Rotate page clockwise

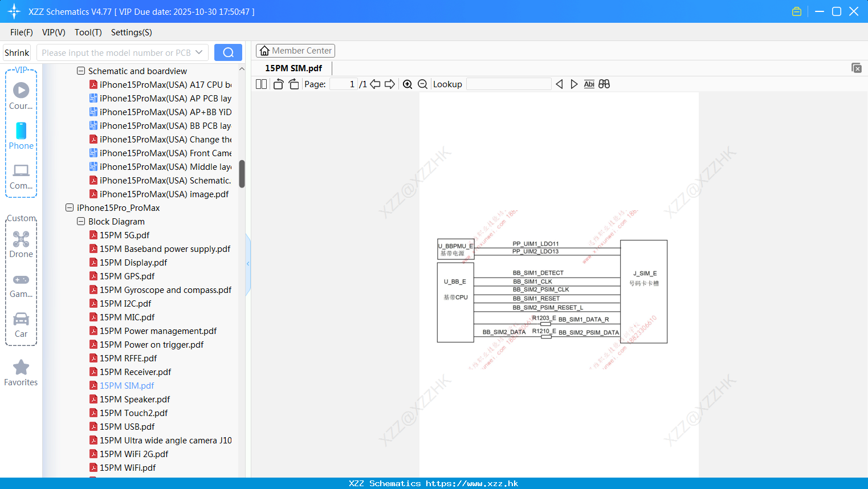tap(294, 84)
